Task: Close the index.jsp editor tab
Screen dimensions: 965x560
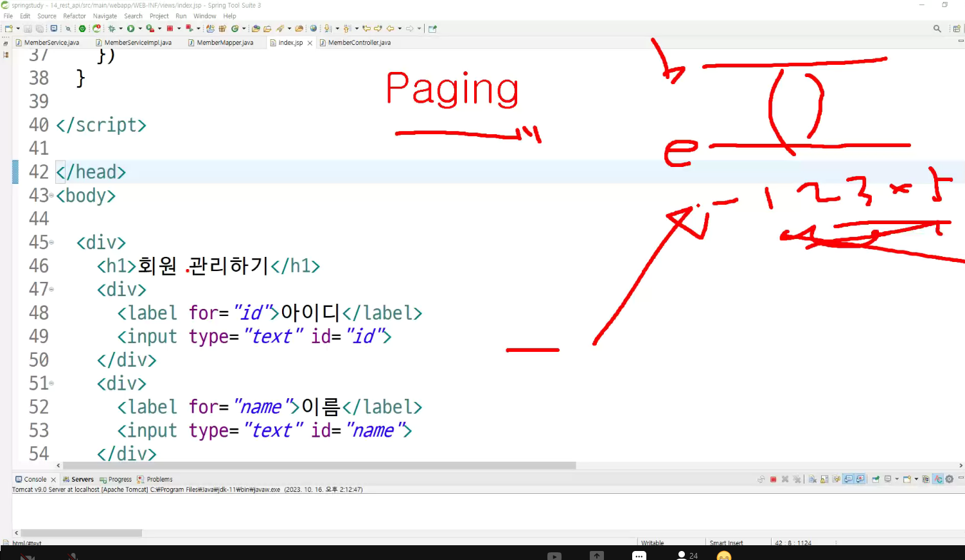Action: point(310,43)
